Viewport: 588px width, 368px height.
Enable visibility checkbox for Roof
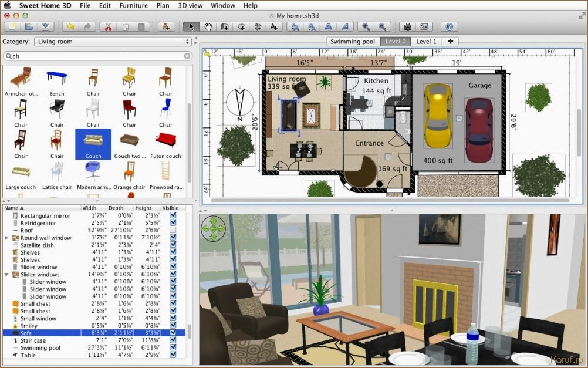(173, 231)
